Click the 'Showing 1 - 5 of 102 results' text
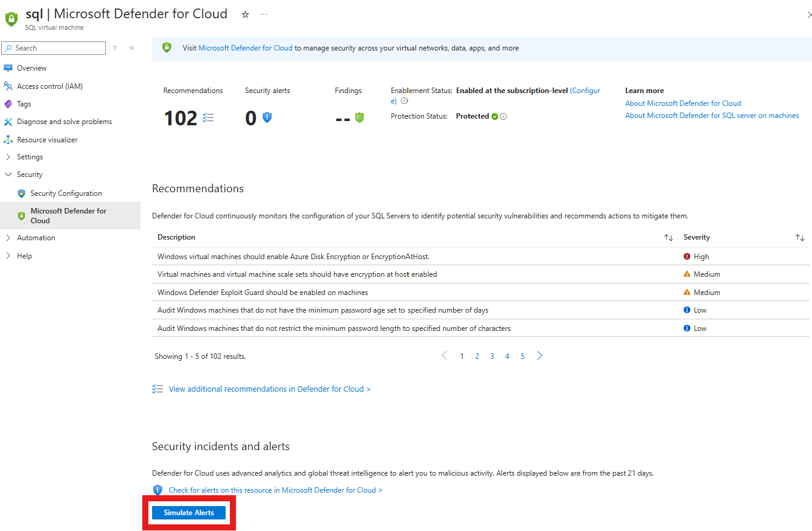Viewport: 812px width, 531px height. click(x=200, y=356)
